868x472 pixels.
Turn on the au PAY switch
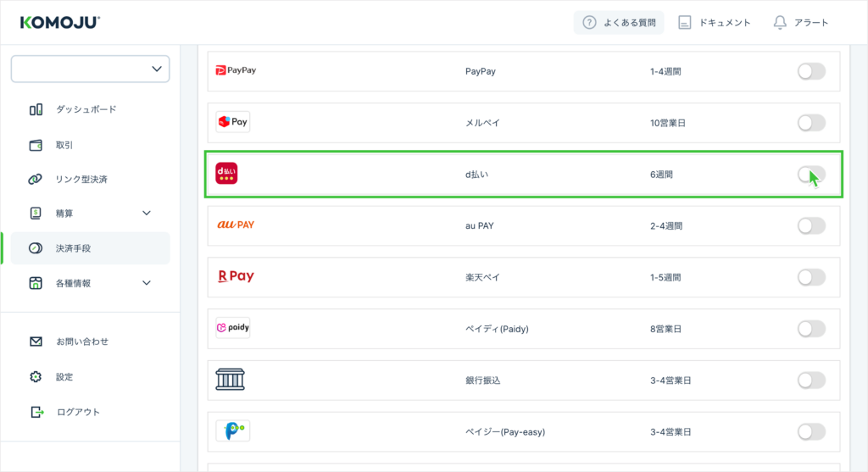pyautogui.click(x=811, y=225)
